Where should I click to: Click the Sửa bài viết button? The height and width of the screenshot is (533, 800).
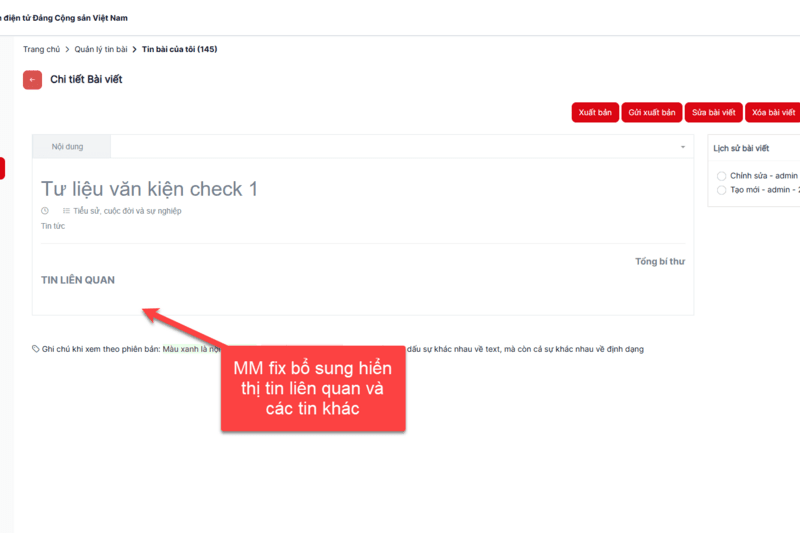[x=713, y=113]
